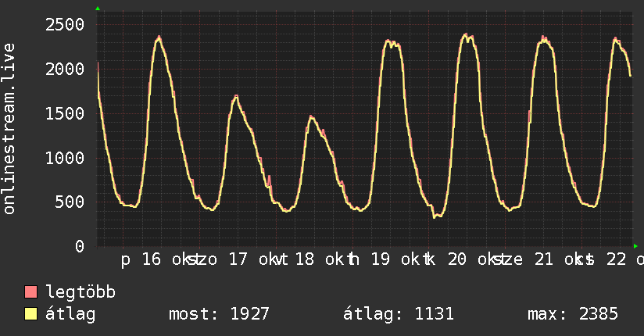This screenshot has height=336, width=644.
Task: Click the green arrow ending the x-axis
Action: (635, 246)
